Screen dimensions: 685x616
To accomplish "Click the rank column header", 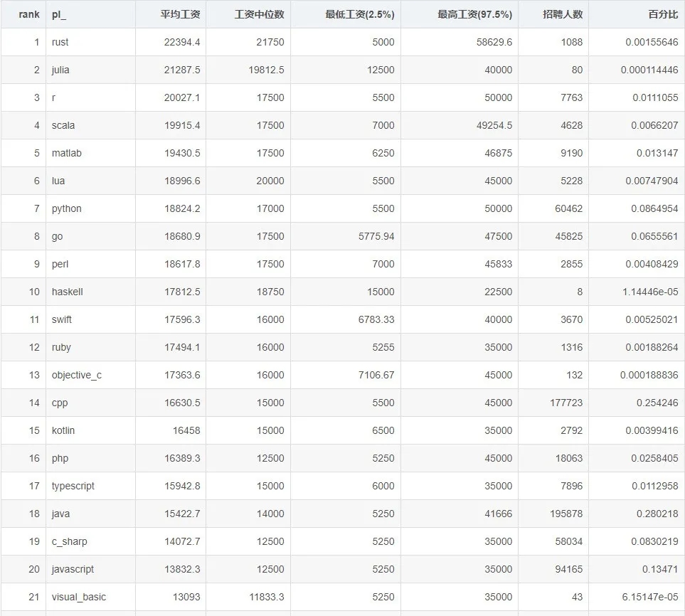I will (x=29, y=14).
